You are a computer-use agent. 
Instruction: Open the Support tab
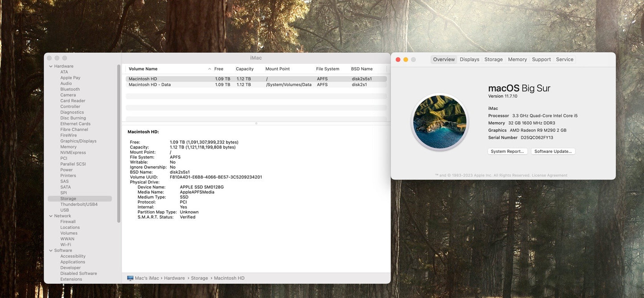541,59
